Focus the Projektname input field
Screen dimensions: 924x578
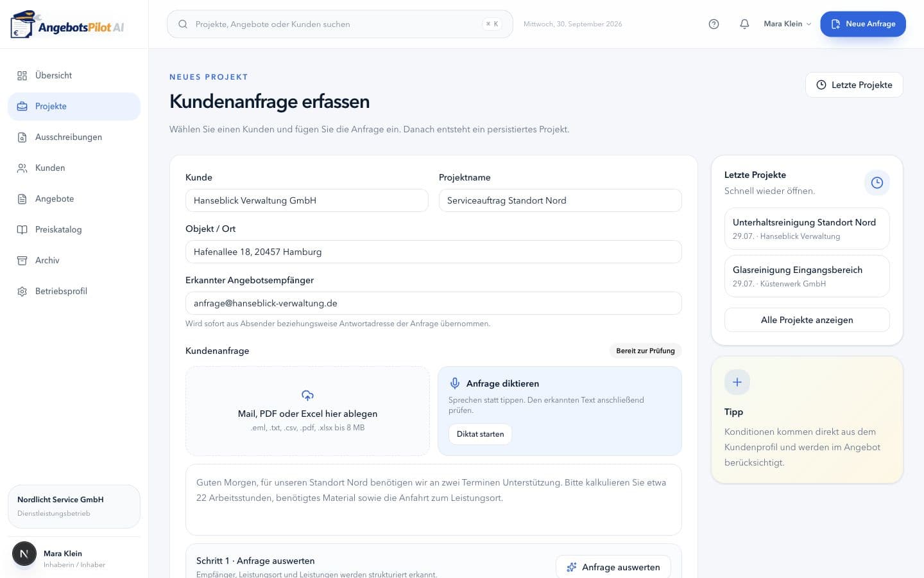[x=560, y=200]
